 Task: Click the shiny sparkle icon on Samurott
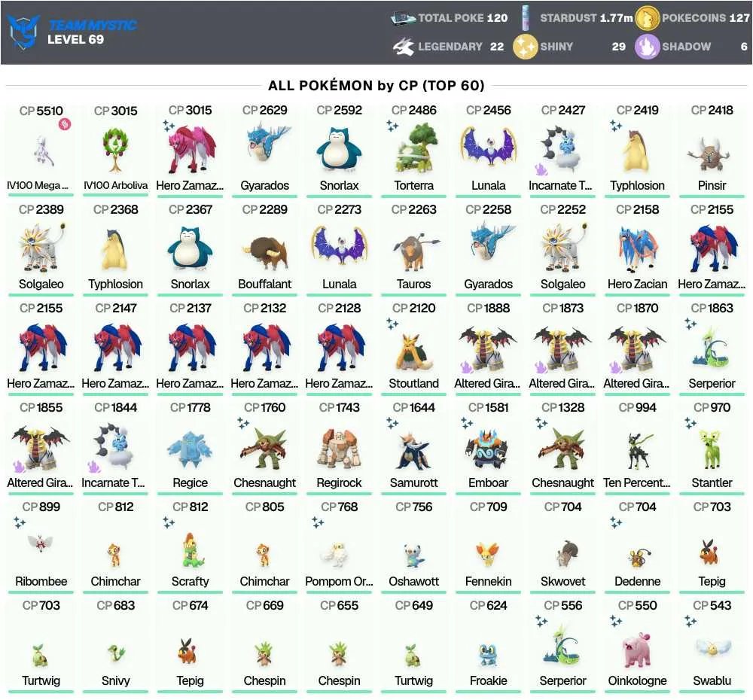pyautogui.click(x=392, y=423)
